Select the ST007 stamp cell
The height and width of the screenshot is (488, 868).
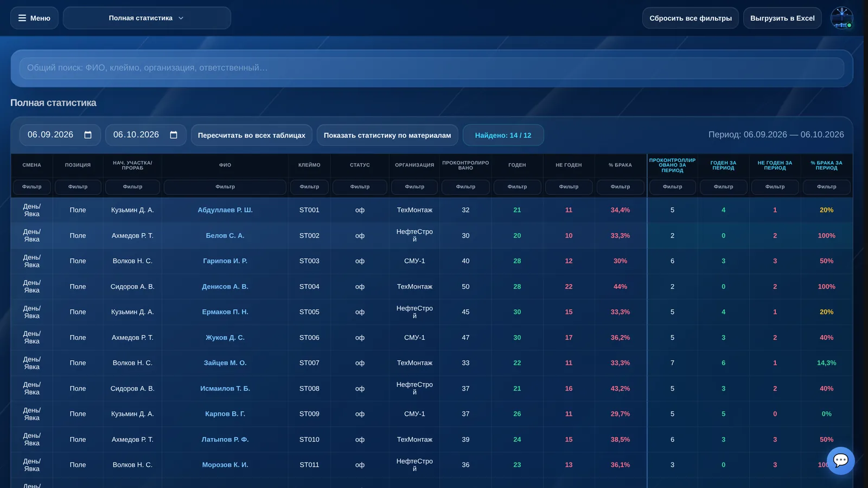tap(309, 363)
